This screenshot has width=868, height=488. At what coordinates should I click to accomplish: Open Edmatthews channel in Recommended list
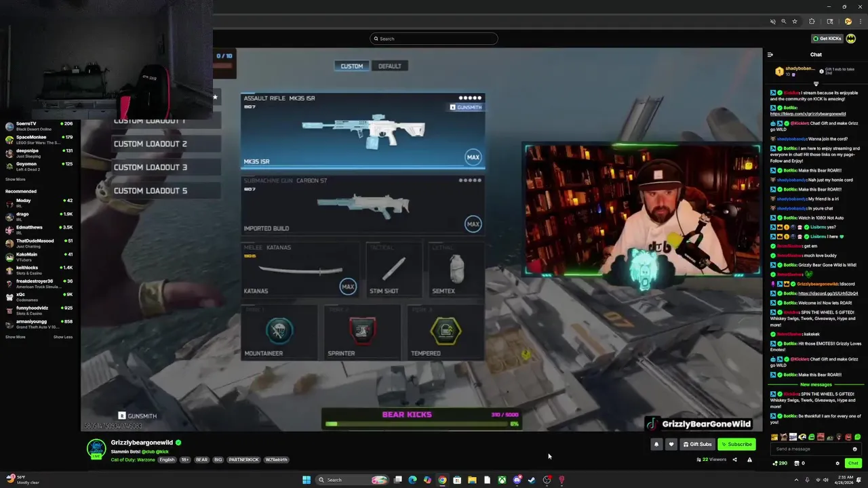(39, 230)
